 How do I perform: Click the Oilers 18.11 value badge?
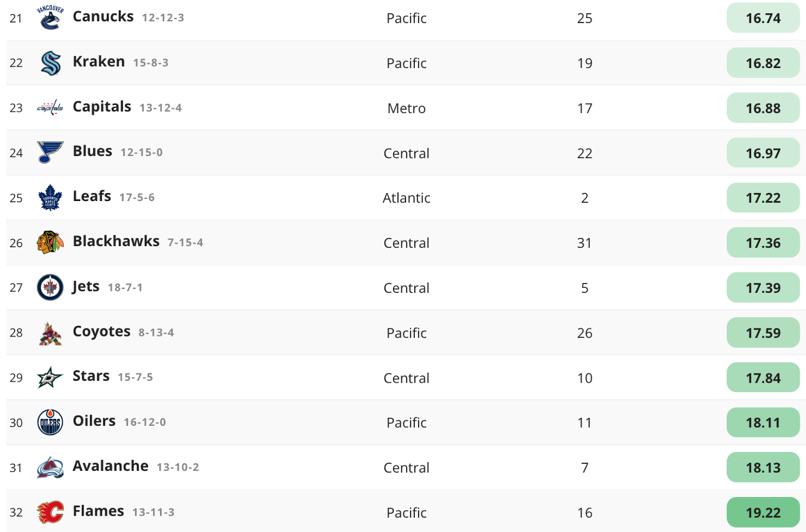point(763,423)
